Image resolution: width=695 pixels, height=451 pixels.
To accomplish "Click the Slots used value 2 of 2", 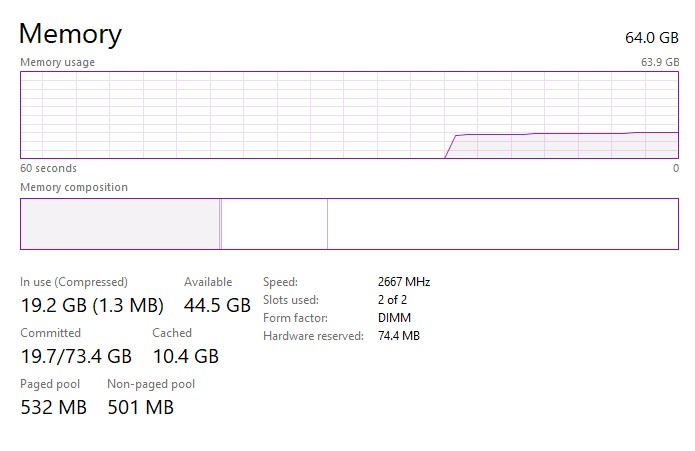I will 392,300.
